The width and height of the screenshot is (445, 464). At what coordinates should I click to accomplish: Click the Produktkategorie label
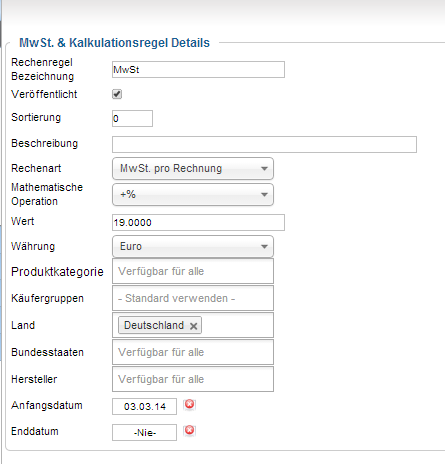57,272
